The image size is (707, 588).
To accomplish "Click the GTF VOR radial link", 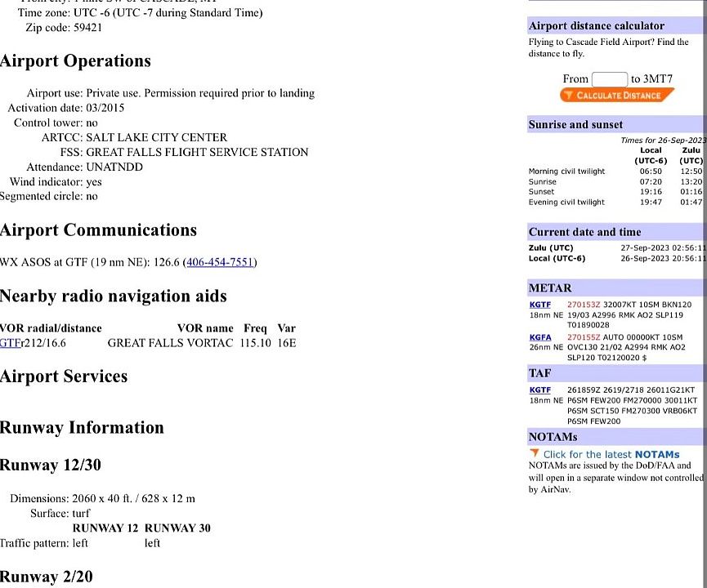I will [10, 343].
